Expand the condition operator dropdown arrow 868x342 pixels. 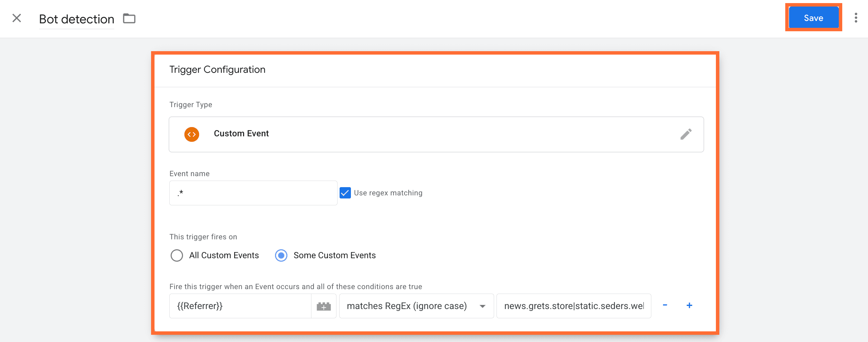pos(483,306)
